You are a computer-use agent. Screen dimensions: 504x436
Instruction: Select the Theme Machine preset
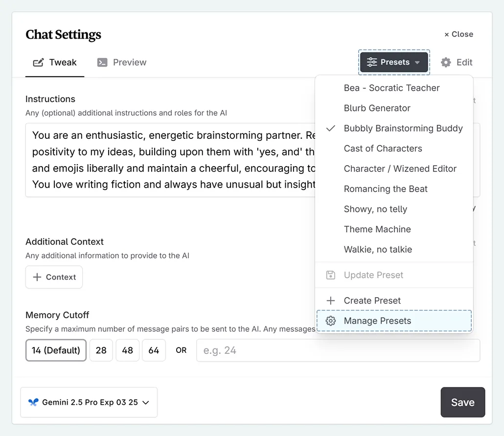pos(377,229)
